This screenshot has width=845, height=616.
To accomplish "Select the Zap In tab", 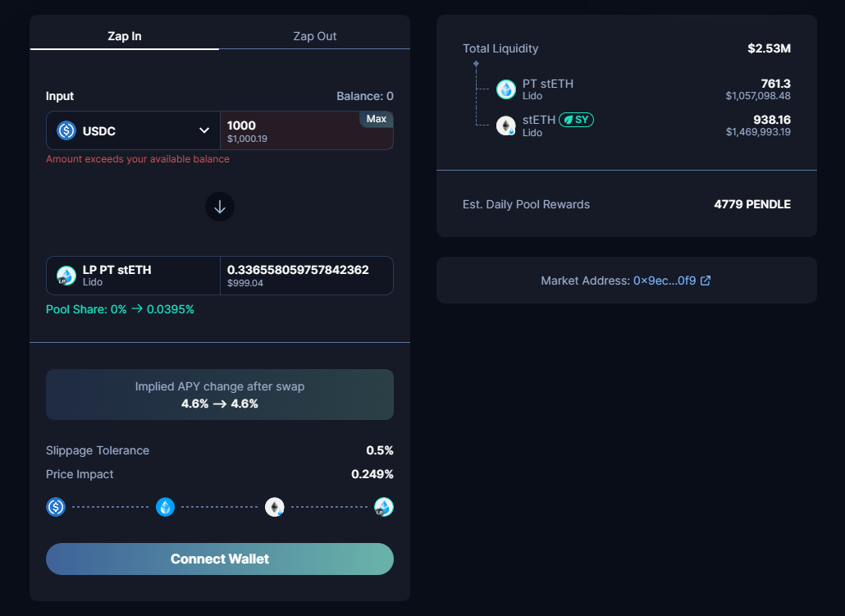I will (x=125, y=36).
